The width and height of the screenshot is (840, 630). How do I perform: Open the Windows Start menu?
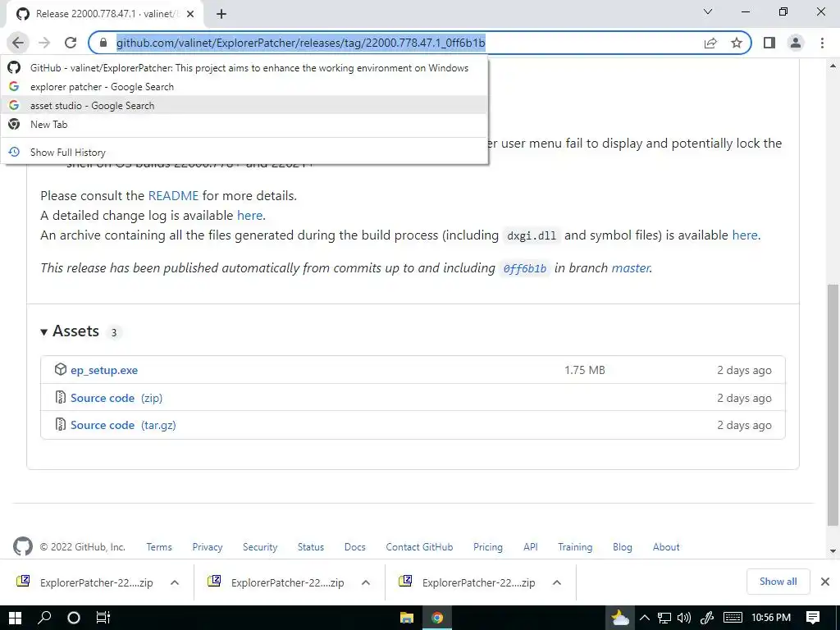[x=15, y=618]
